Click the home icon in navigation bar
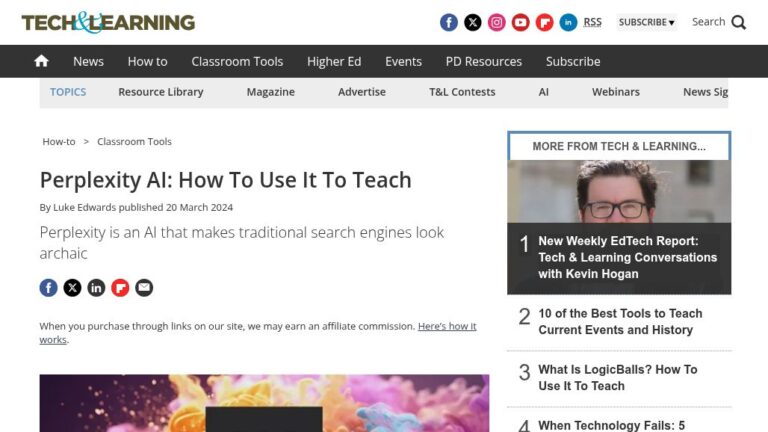The width and height of the screenshot is (768, 432). [41, 61]
